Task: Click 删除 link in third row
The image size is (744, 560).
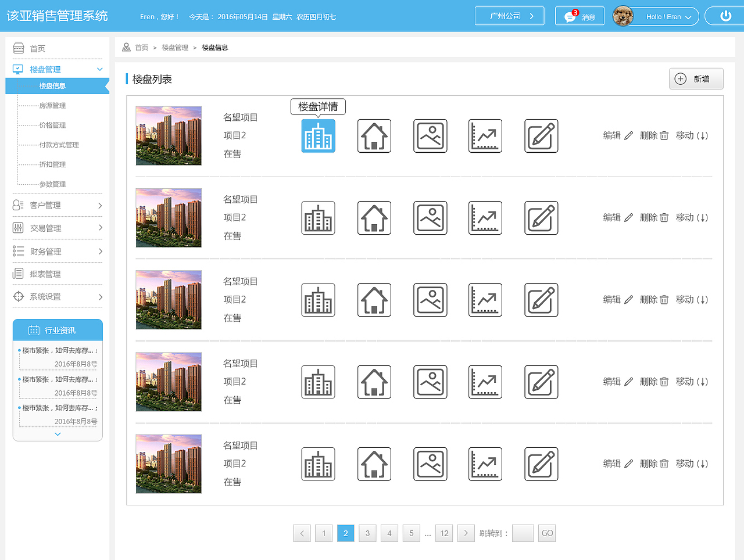Action: (x=654, y=299)
